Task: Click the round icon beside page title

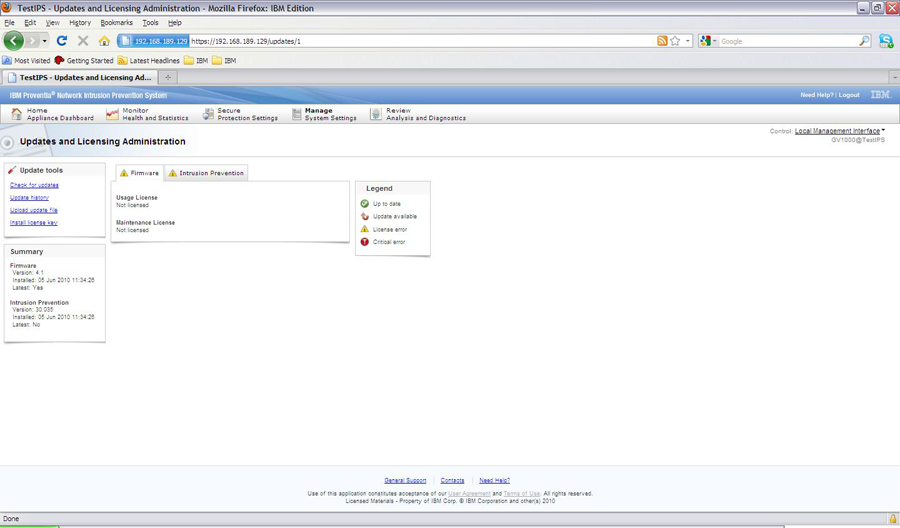Action: click(7, 142)
